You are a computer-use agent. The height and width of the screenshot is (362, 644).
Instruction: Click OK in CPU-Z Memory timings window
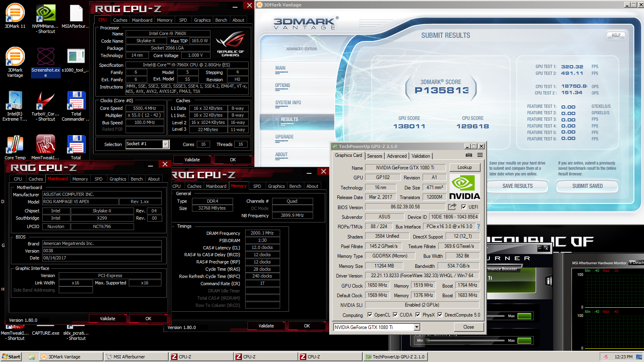pos(307,326)
